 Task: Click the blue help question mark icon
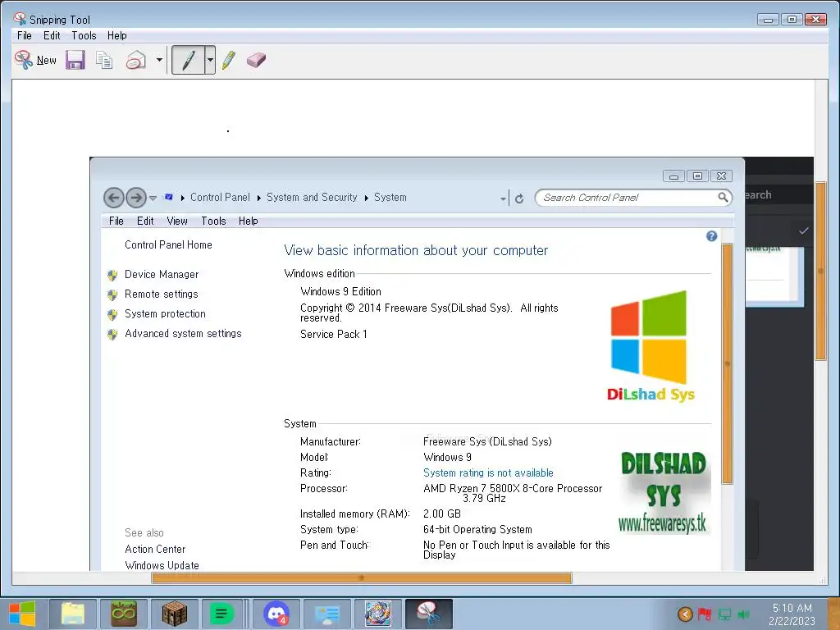pos(711,236)
